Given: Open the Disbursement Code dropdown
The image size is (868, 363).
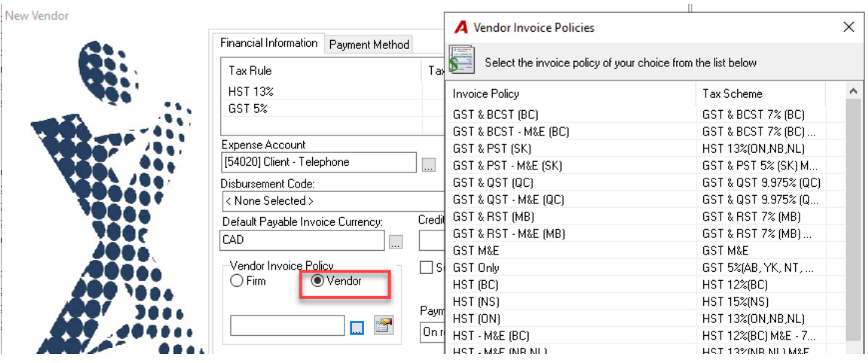Looking at the screenshot, I should (x=333, y=201).
